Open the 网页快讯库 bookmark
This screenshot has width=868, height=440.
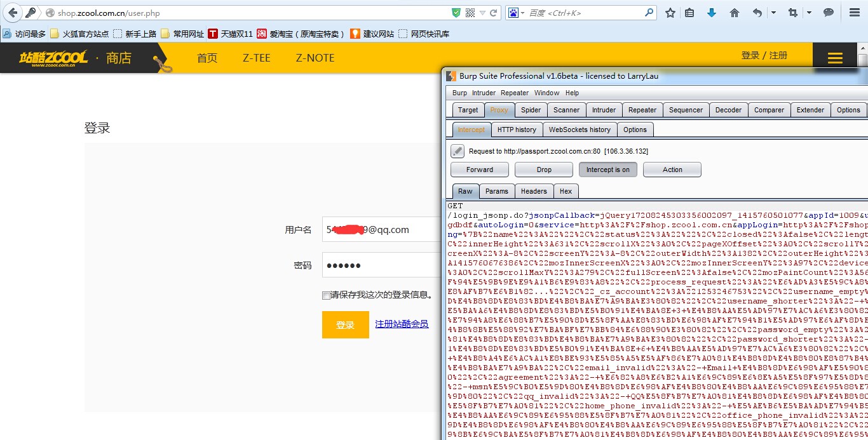coord(424,34)
